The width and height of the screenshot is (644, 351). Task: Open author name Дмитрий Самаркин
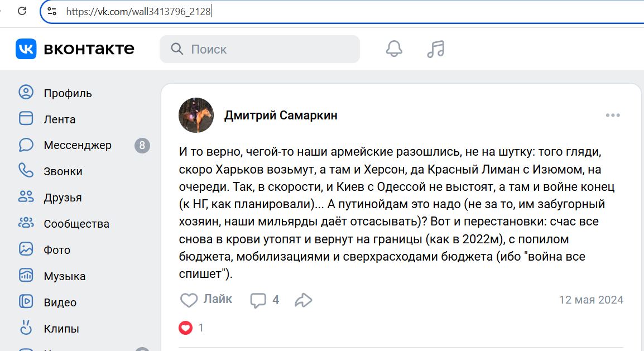(281, 116)
